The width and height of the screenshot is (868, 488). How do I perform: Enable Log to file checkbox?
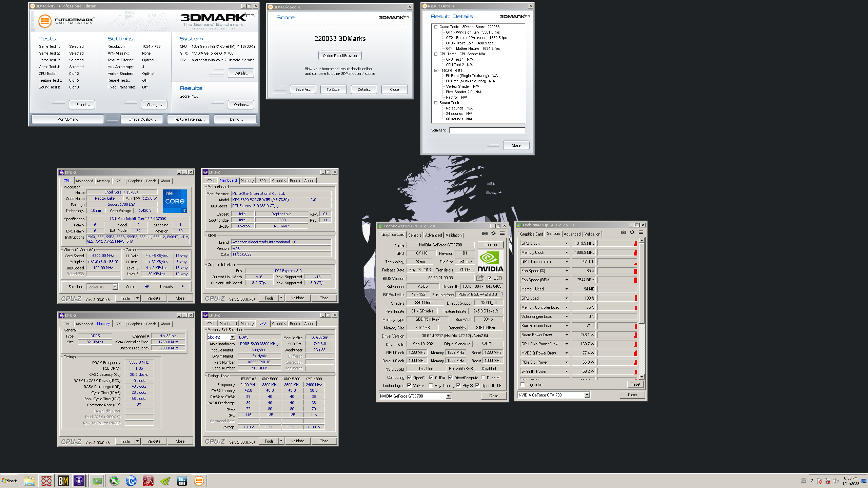(x=522, y=385)
